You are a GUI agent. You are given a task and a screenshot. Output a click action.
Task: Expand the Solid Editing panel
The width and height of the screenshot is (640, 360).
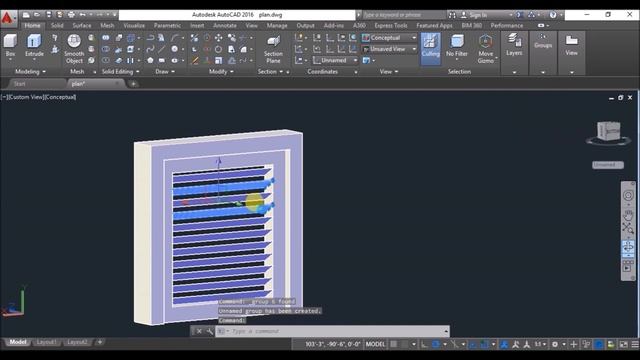point(120,71)
